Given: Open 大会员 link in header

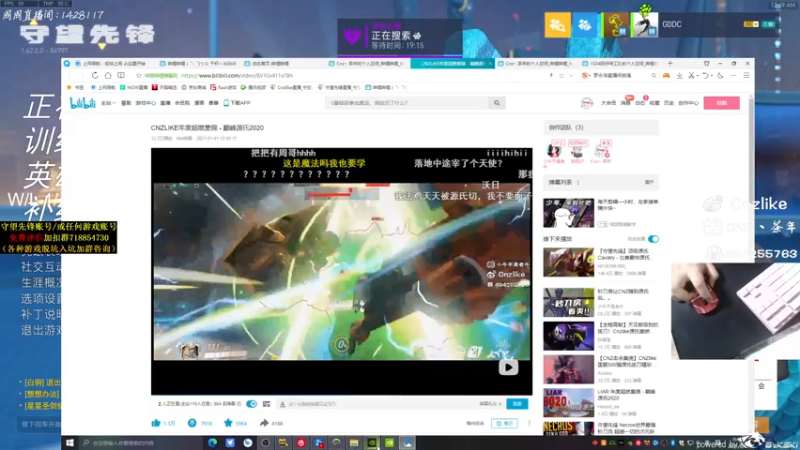Looking at the screenshot, I should pyautogui.click(x=608, y=103).
